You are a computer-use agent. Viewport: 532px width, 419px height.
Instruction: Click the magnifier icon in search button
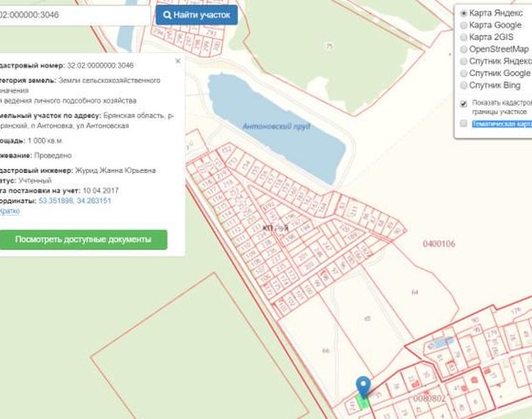[x=167, y=15]
